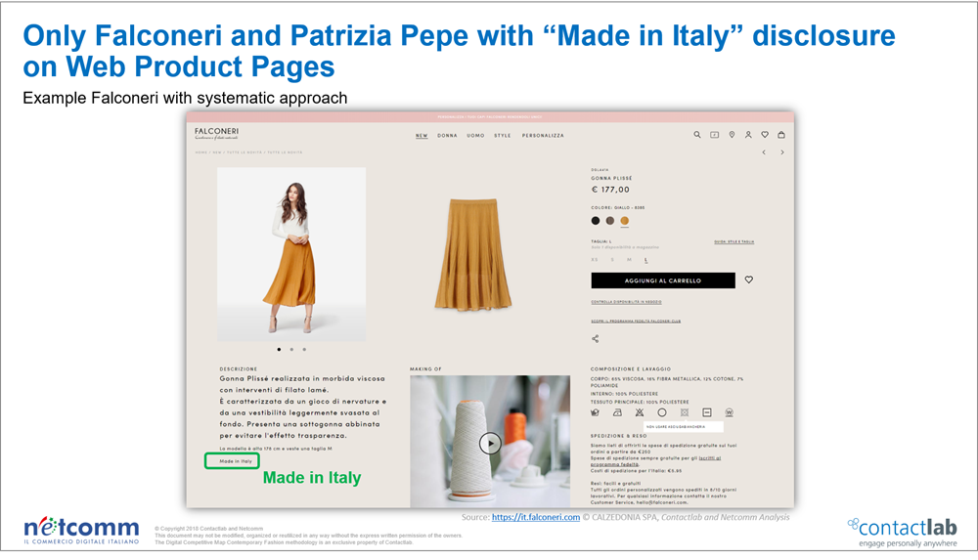Viewport: 978px width, 560px height.
Task: Select the brown color swatch
Action: point(610,221)
